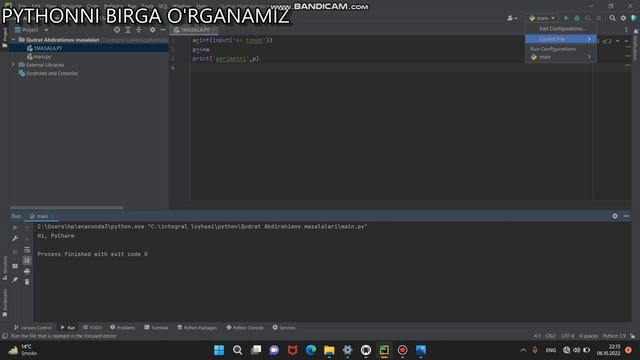Click 4 spaces indent setting in status bar
640x360 pixels.
pos(588,336)
